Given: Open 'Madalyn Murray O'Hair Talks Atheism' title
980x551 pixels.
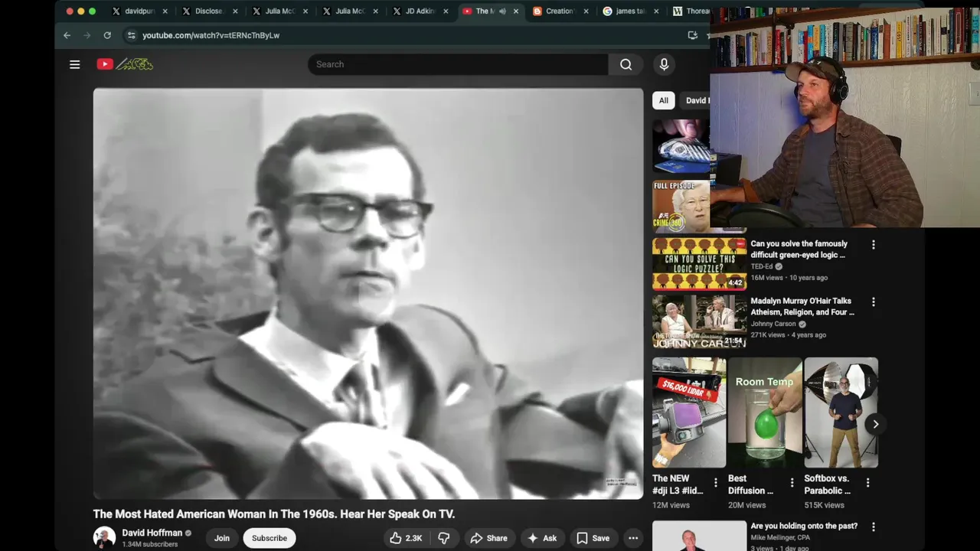Looking at the screenshot, I should point(802,307).
